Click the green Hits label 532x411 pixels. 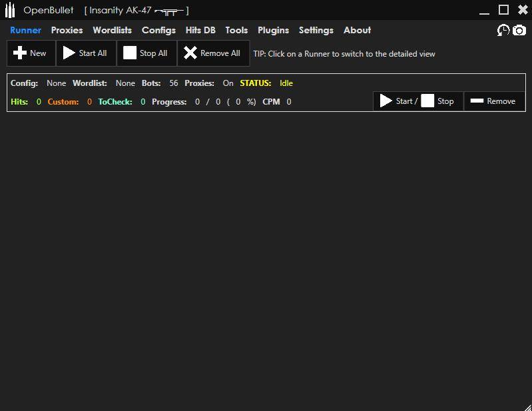click(x=19, y=102)
